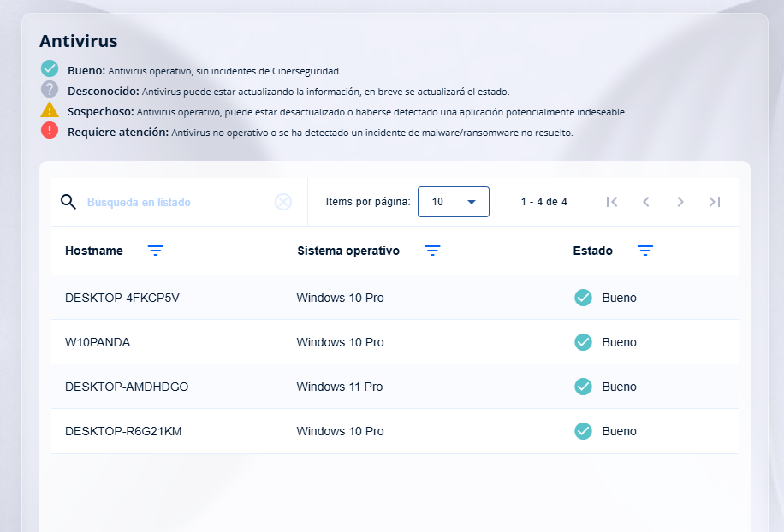
Task: Click the Bueno status text for W10PANDA
Action: coord(619,342)
